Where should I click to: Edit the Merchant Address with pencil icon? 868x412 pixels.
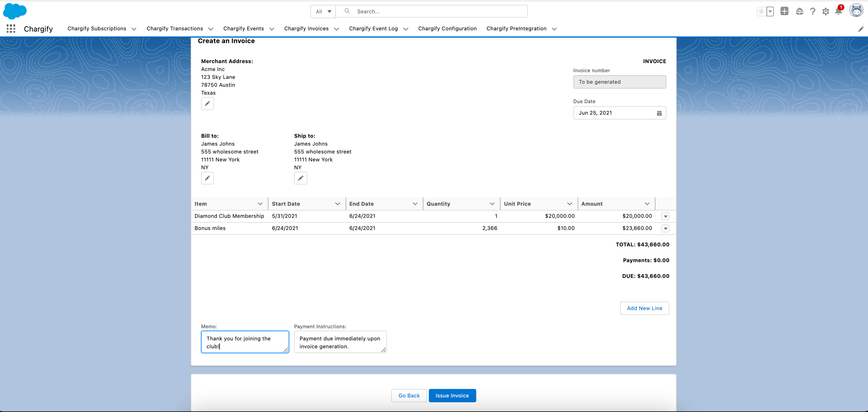point(207,103)
